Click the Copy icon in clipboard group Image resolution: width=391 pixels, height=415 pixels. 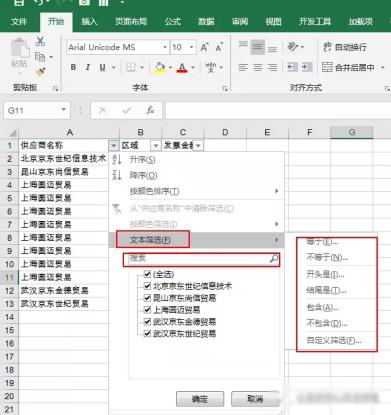tap(40, 57)
